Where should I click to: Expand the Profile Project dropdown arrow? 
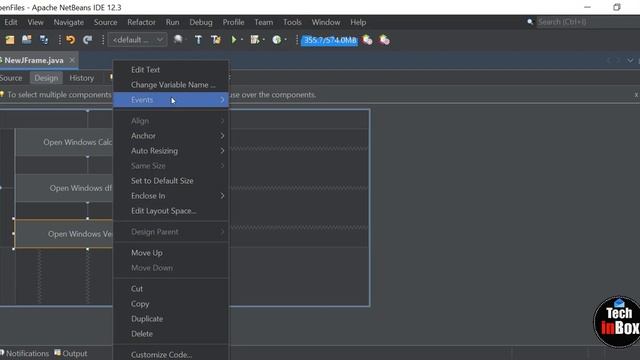[286, 40]
